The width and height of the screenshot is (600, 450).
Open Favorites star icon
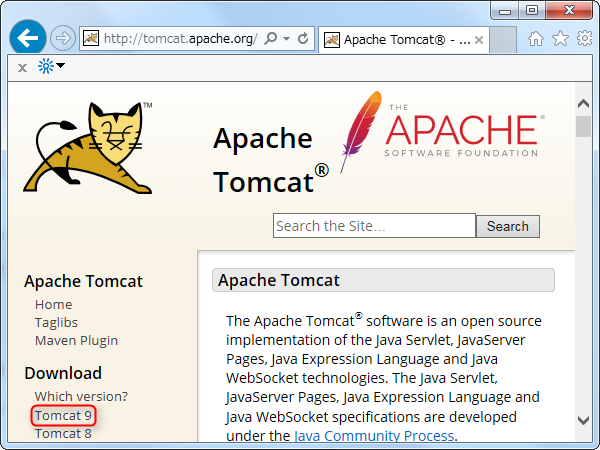(x=560, y=38)
